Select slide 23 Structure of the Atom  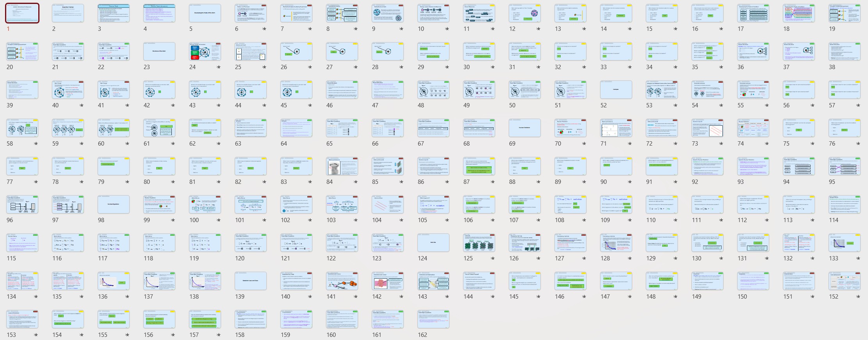point(159,52)
